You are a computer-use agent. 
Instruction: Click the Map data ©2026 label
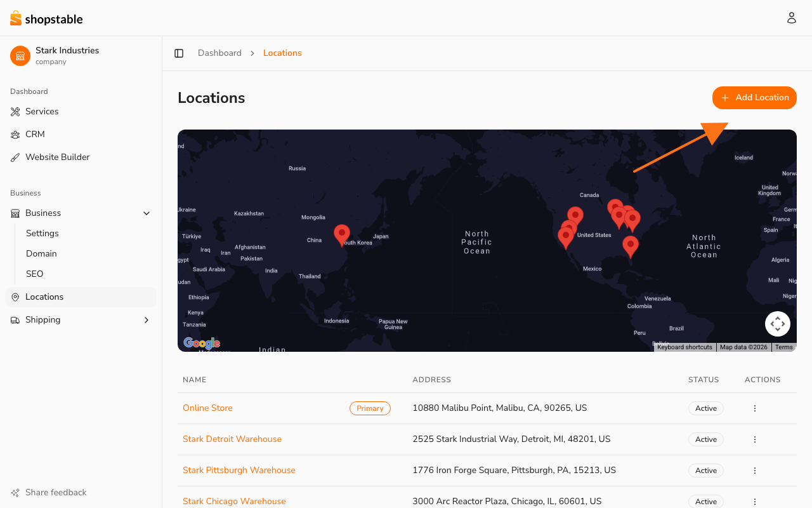click(743, 347)
